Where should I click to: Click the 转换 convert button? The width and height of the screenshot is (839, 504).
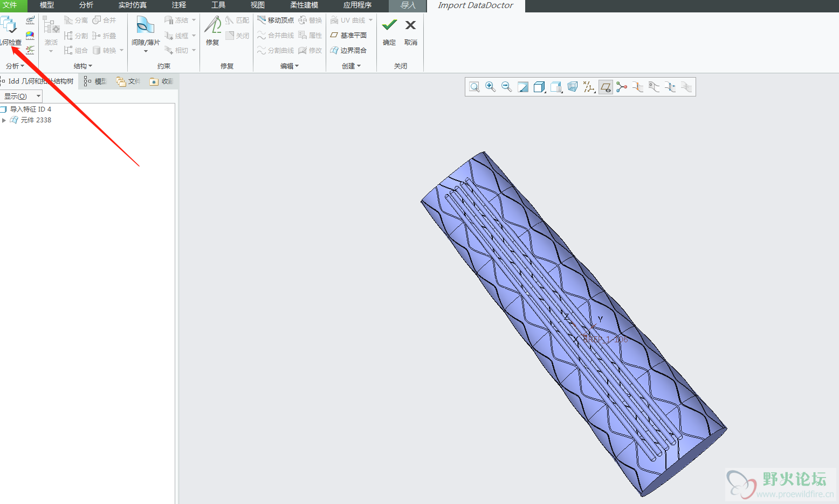click(x=104, y=50)
